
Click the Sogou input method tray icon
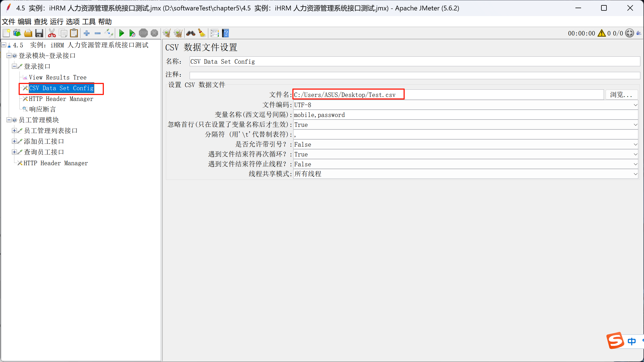pyautogui.click(x=615, y=341)
